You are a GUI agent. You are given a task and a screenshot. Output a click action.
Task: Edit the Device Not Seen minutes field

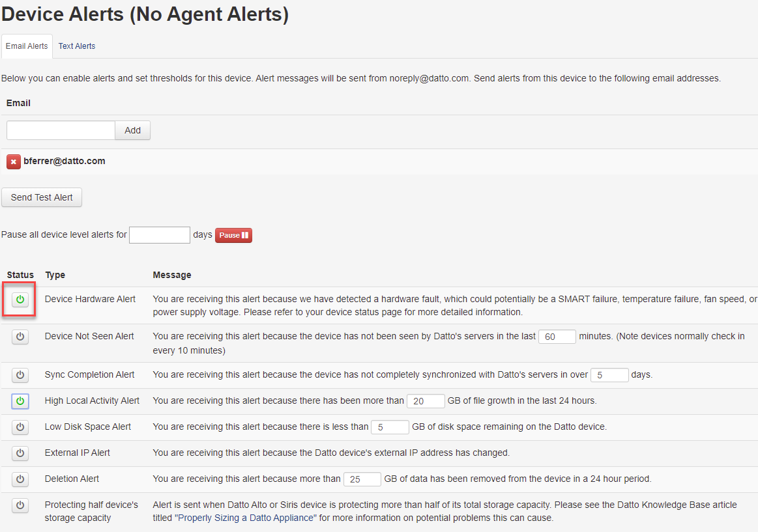557,337
